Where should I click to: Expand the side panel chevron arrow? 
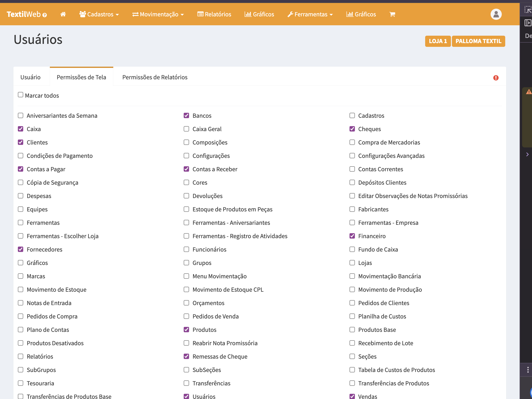(528, 154)
